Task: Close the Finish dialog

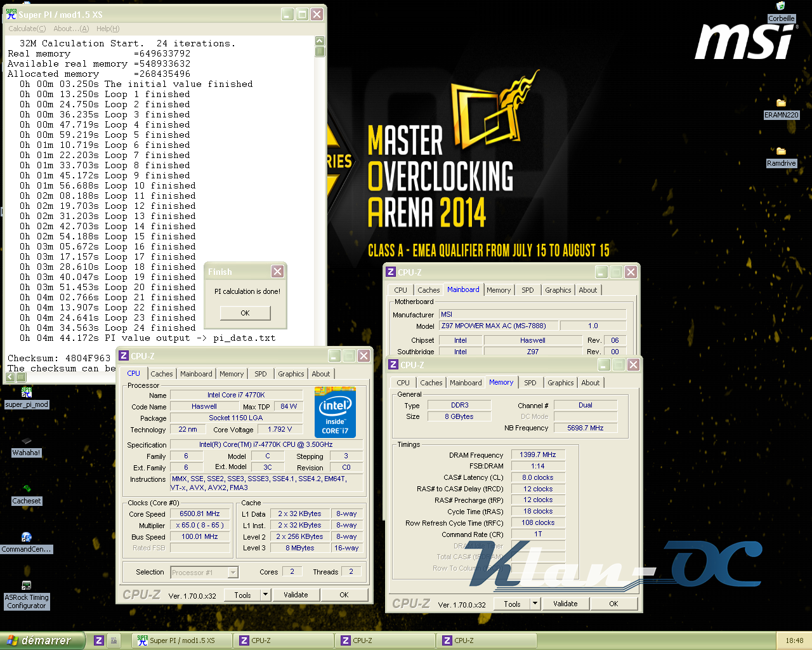Action: pos(277,271)
